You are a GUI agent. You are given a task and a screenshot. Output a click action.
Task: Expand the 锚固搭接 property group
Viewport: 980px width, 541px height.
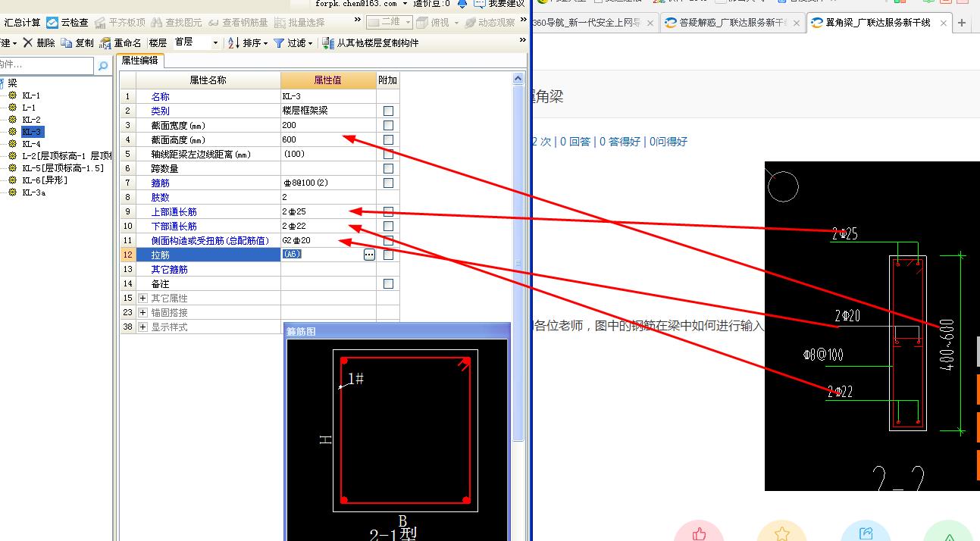point(142,312)
